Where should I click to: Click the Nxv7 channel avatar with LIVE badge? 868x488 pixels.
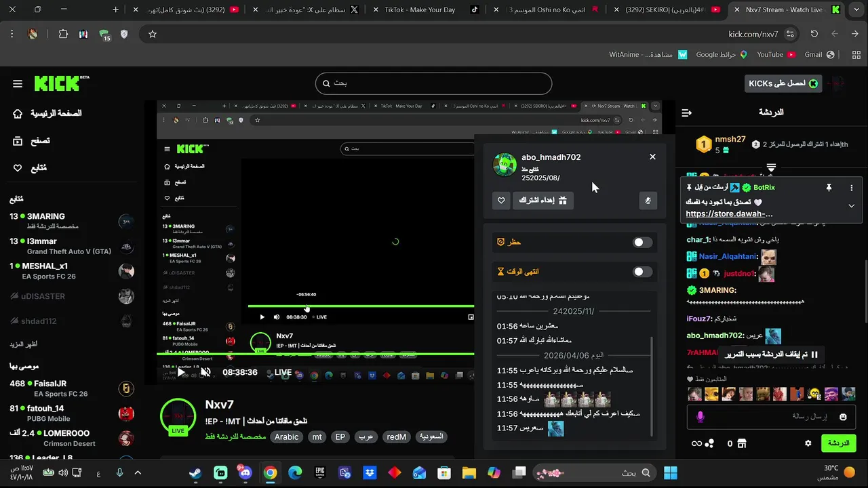(x=178, y=416)
